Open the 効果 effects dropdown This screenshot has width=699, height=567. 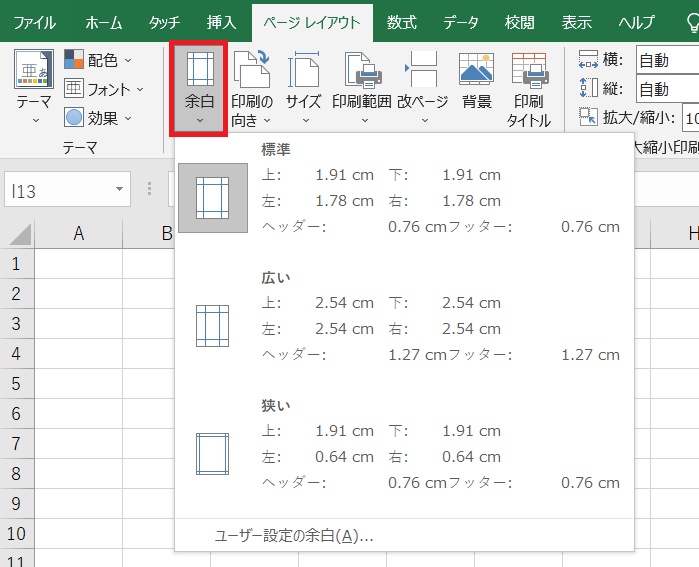click(103, 117)
